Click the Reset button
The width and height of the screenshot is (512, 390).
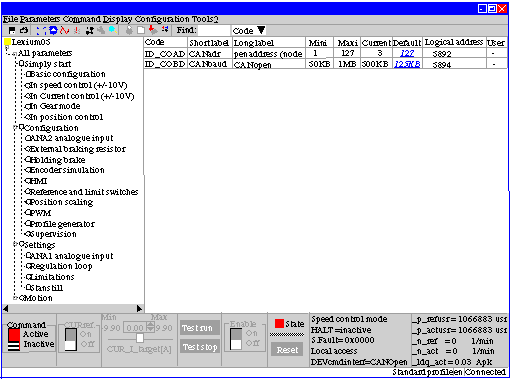[287, 350]
